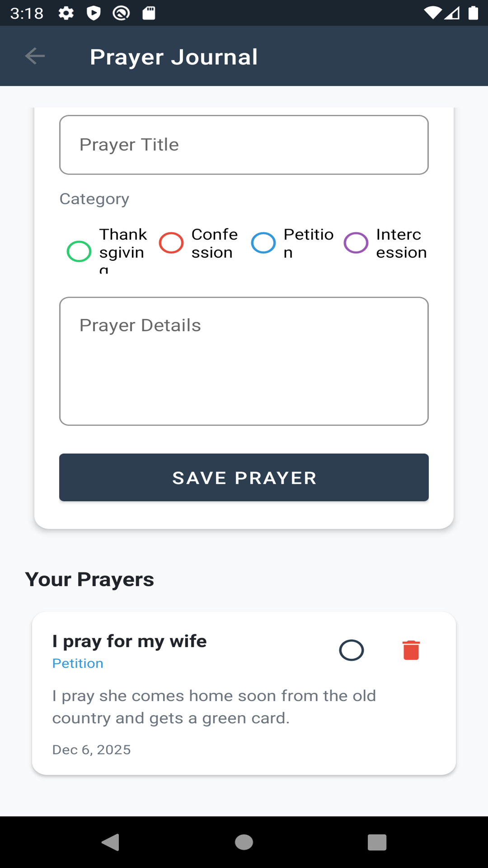Viewport: 488px width, 868px height.
Task: Open the settings gear in status bar
Action: [66, 13]
